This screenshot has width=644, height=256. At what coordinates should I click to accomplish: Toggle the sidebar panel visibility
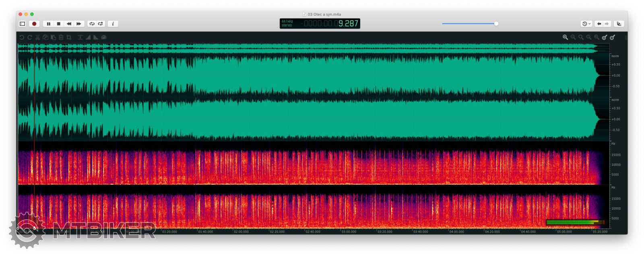[x=23, y=24]
